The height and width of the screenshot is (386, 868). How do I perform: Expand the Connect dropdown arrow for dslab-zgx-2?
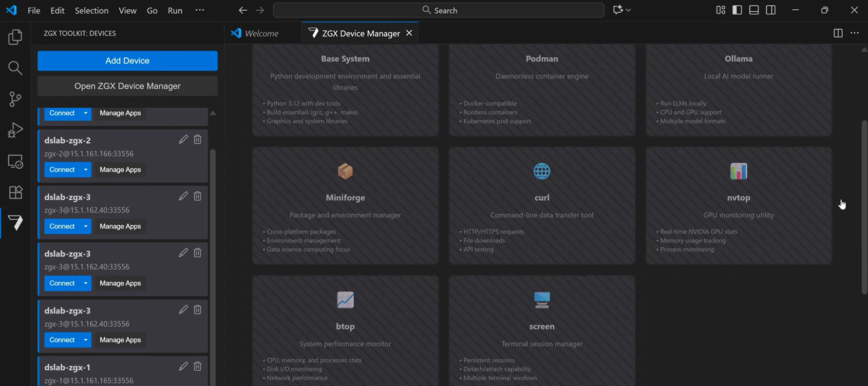(86, 170)
